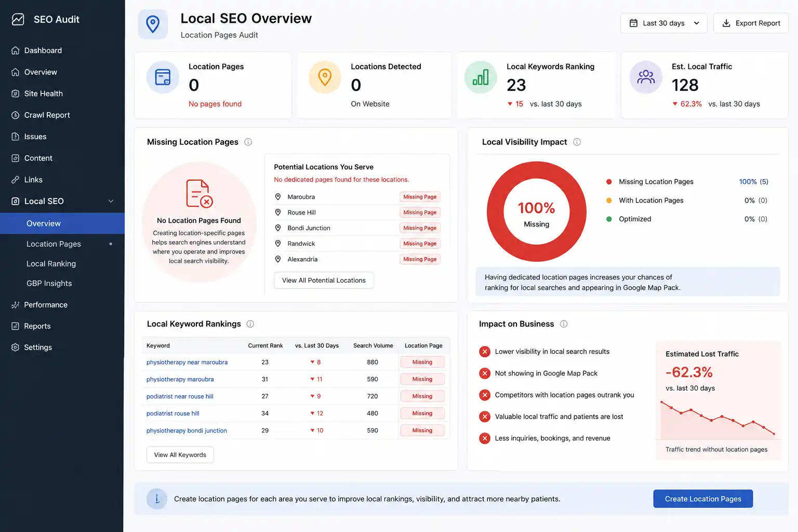Click the map pin icon beside Maroubra
The height and width of the screenshot is (532, 798).
tap(278, 197)
